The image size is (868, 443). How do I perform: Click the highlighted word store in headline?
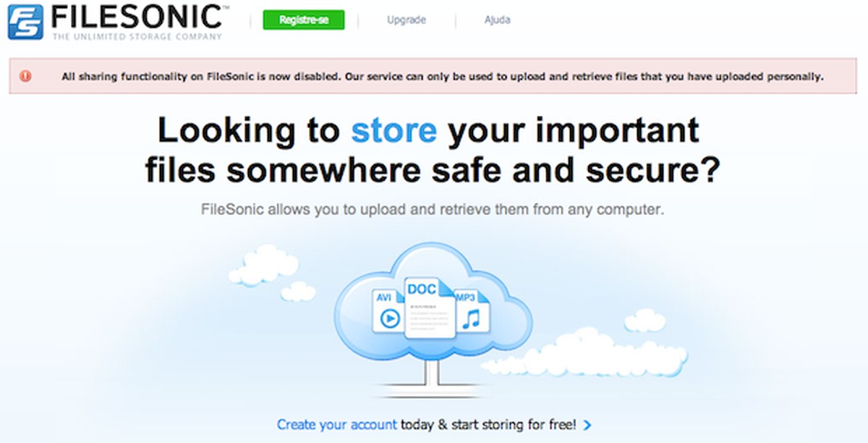(x=394, y=130)
